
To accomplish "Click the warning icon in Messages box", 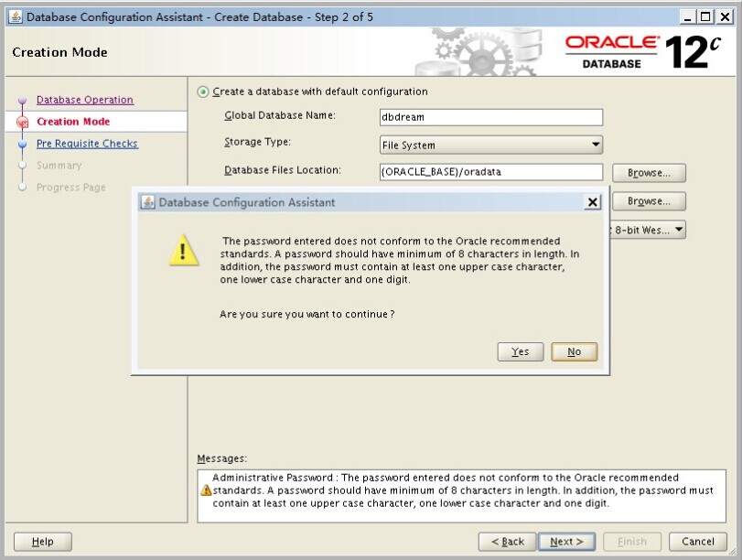I will pos(206,490).
